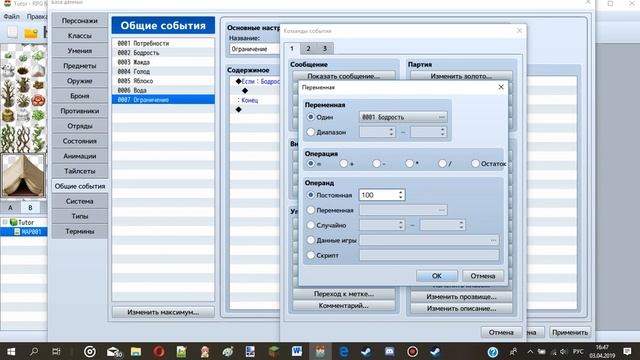Viewport: 640px width, 360px height.
Task: Select the tent tile in tileset
Action: pyautogui.click(x=23, y=175)
